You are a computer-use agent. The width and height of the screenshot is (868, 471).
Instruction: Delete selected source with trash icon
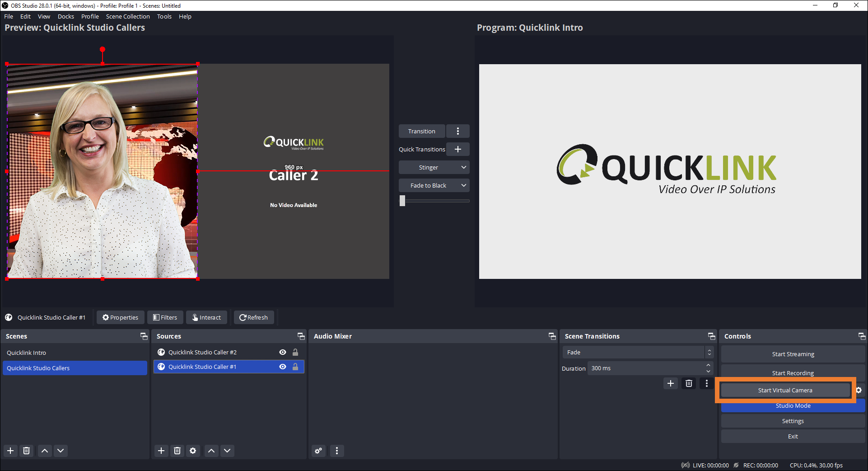click(x=177, y=451)
